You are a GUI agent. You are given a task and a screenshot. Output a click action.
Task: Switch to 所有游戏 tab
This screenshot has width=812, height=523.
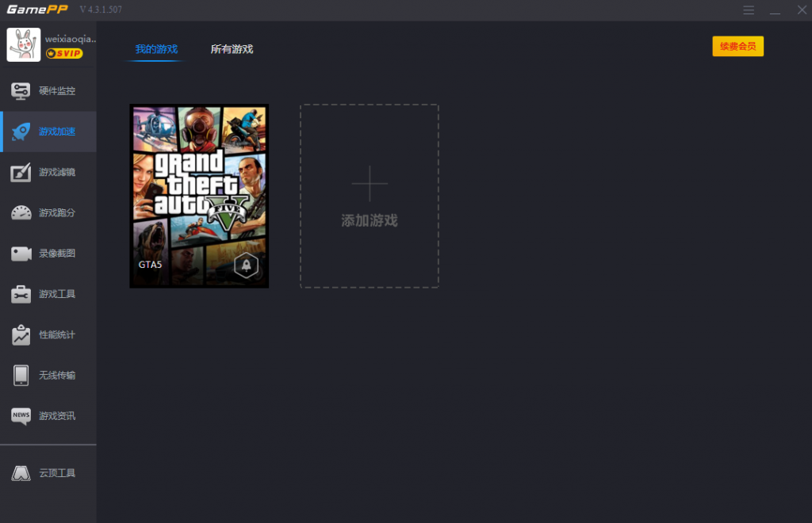click(x=232, y=49)
